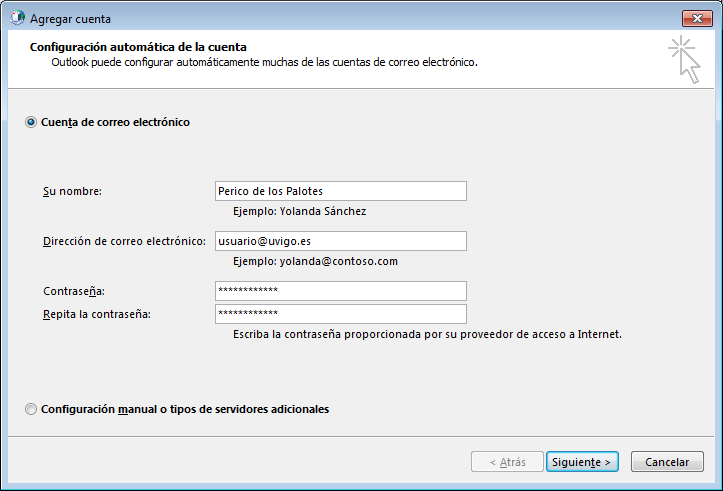
Task: Click the Dirección de correo electrónico label
Action: [124, 241]
